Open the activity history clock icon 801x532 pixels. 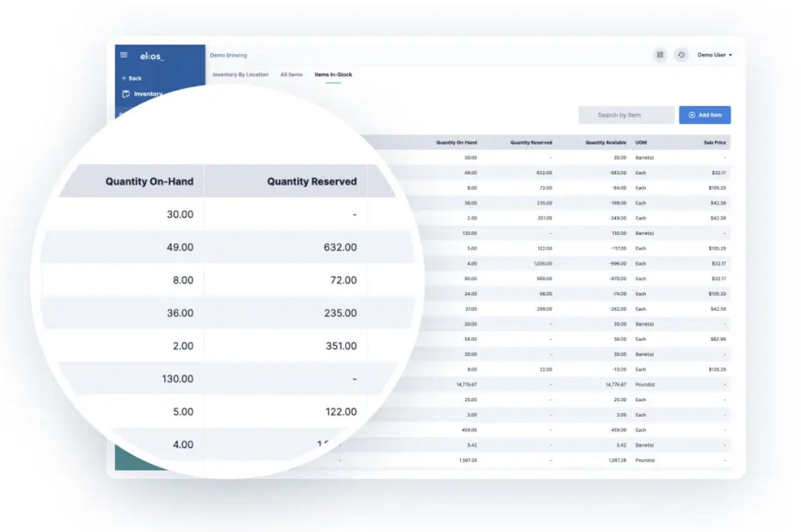pyautogui.click(x=681, y=55)
